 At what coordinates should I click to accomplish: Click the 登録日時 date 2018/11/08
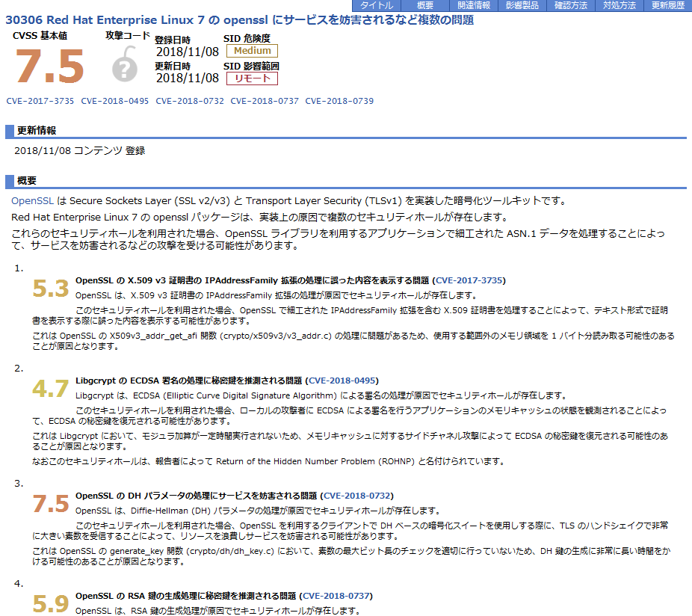188,52
